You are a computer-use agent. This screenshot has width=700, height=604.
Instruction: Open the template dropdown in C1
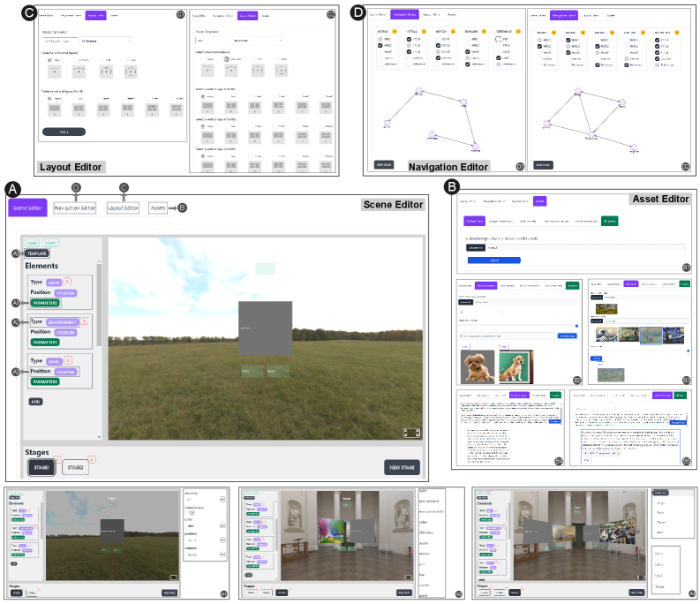tap(106, 41)
